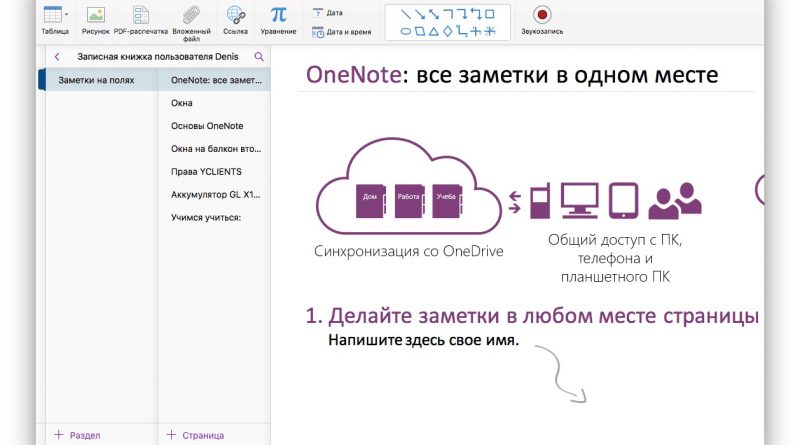Open the Таблица dropdown arrow
The image size is (800, 445).
(67, 14)
